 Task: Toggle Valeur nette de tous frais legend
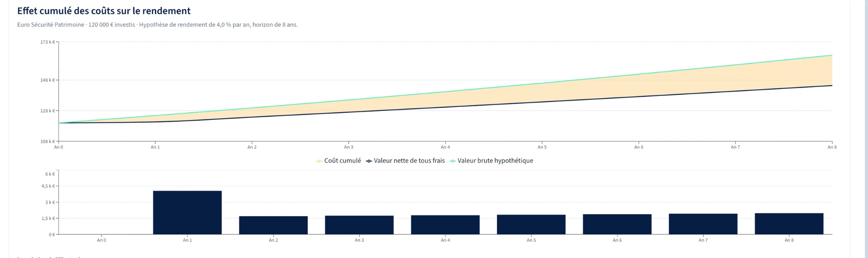pos(406,161)
